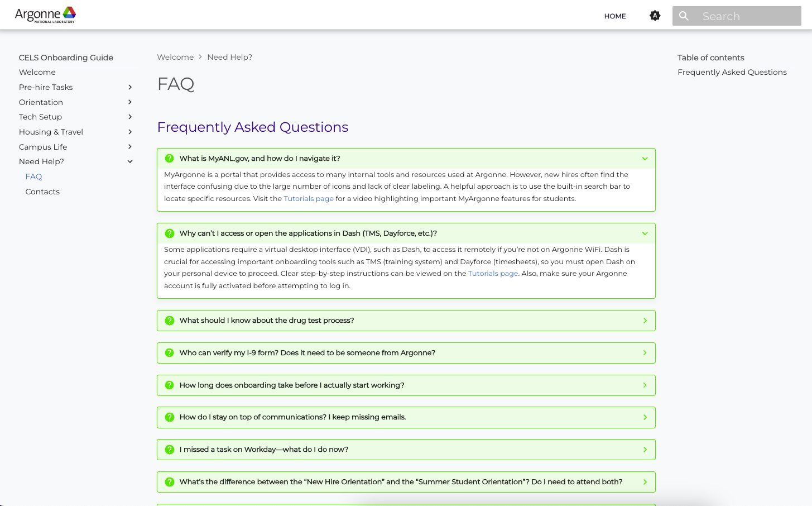Select Contacts in the sidebar navigation
This screenshot has width=812, height=506.
[x=42, y=192]
